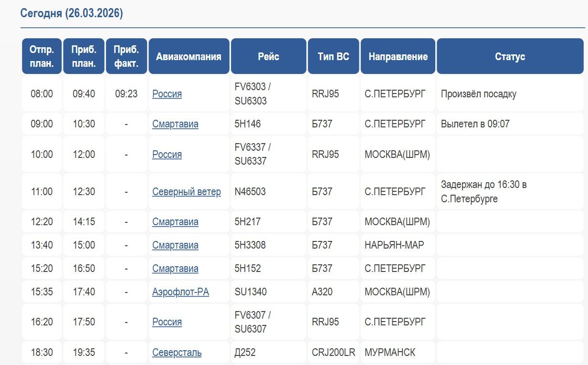Viewport: 588px width, 365px height.
Task: Click the Рейс column header
Action: [268, 56]
